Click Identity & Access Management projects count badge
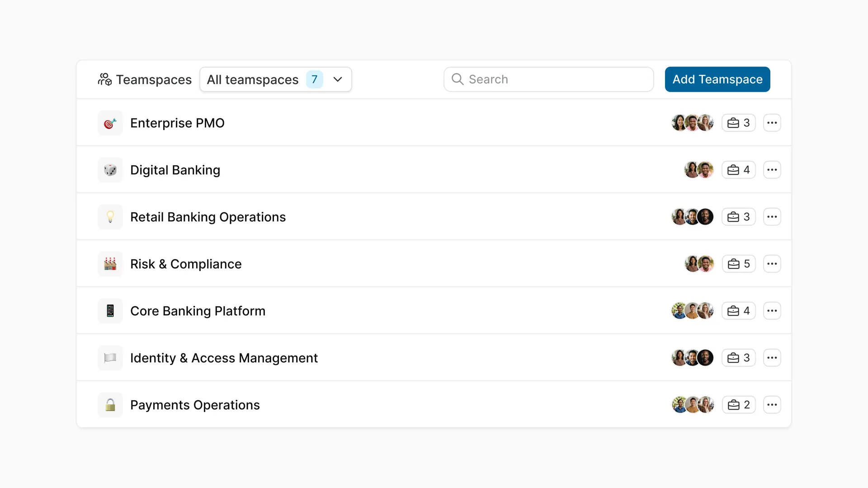The width and height of the screenshot is (868, 488). pos(739,358)
